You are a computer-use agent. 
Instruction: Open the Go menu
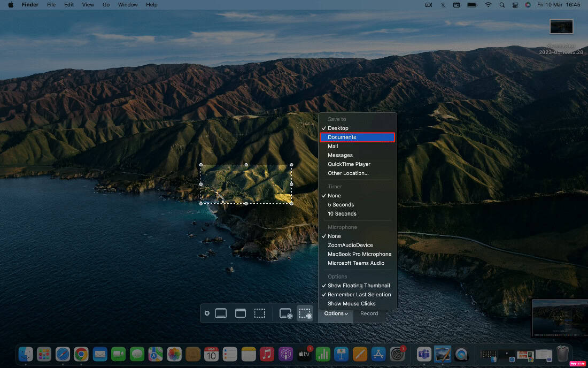[106, 5]
